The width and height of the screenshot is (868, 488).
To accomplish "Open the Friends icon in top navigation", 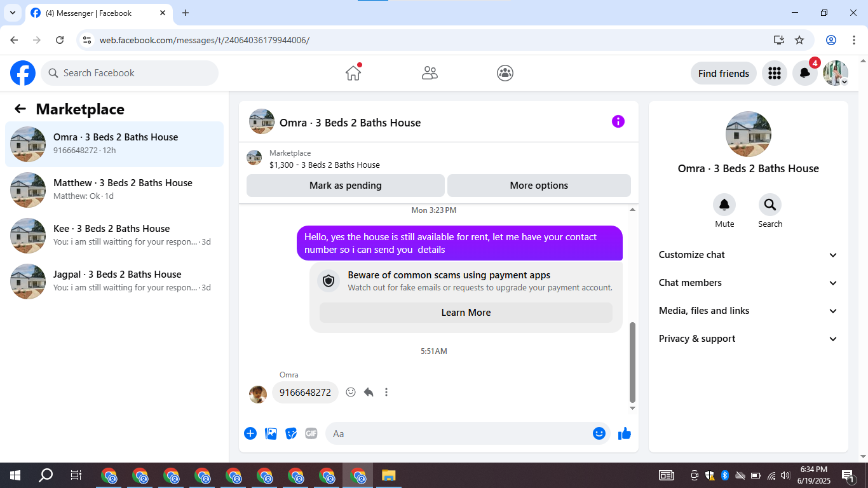I will pos(430,73).
